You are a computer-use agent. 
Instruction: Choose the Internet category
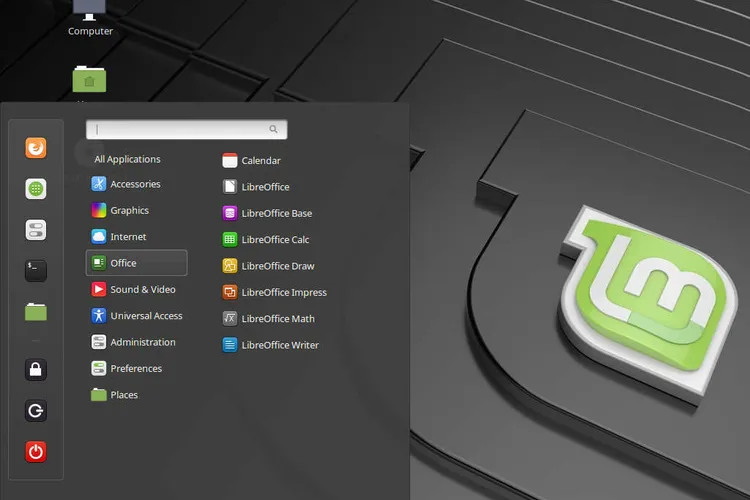128,237
